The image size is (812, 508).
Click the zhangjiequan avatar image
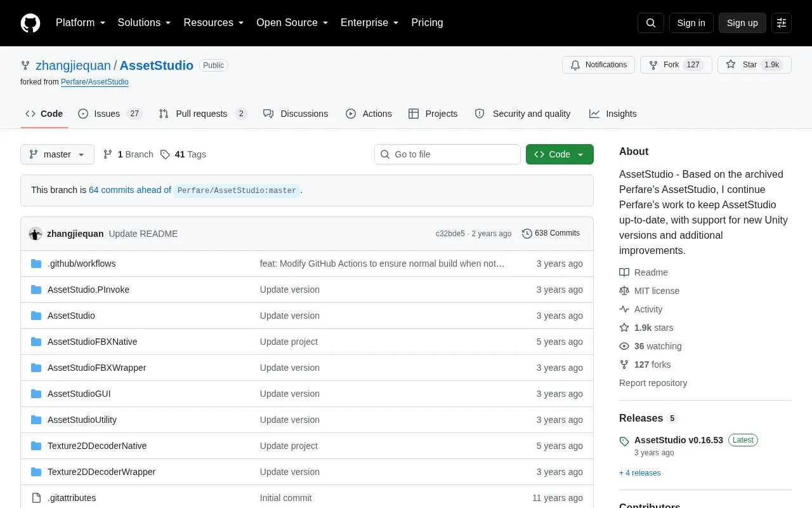[36, 234]
